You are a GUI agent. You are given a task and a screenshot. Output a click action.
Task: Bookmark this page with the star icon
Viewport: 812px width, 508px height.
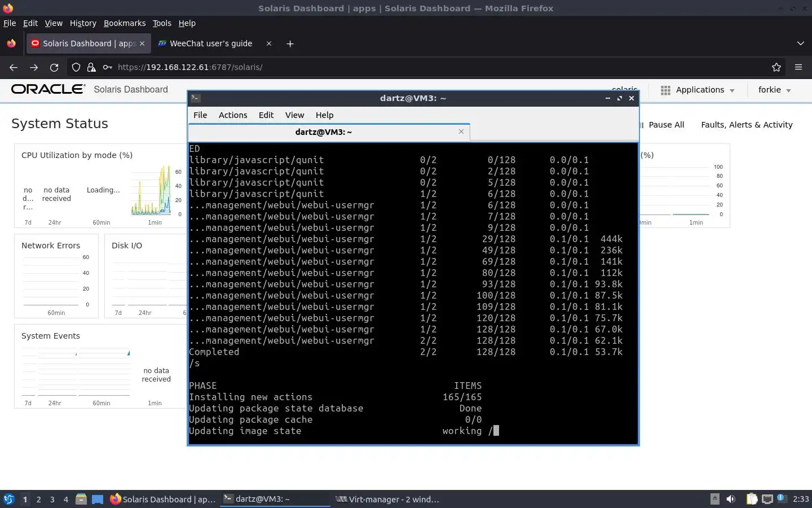[x=776, y=67]
